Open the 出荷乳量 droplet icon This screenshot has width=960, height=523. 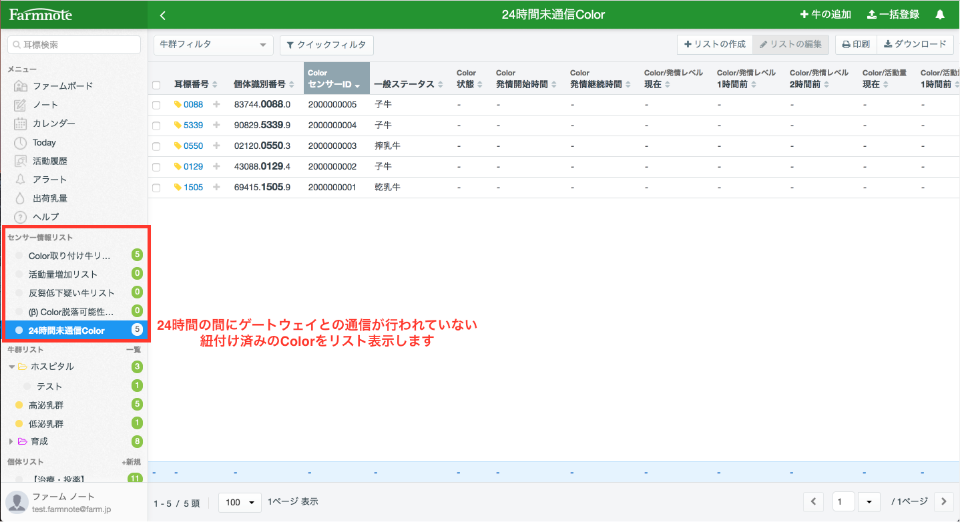[20, 198]
